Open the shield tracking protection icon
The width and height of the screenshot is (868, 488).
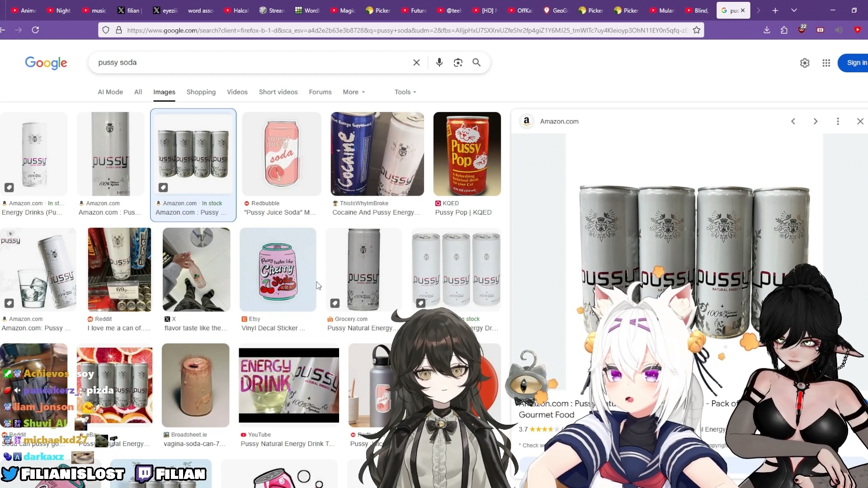(106, 30)
